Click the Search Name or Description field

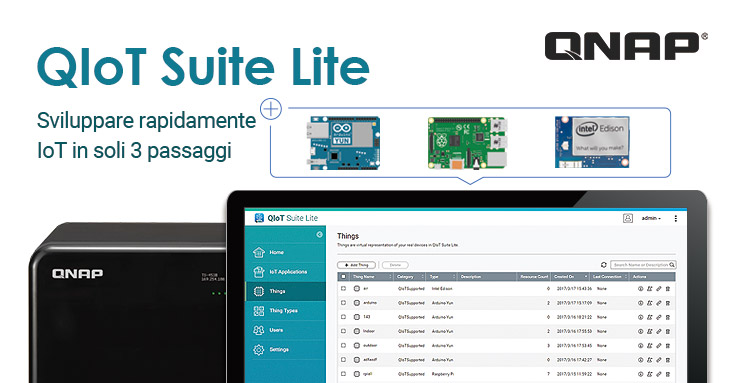643,265
